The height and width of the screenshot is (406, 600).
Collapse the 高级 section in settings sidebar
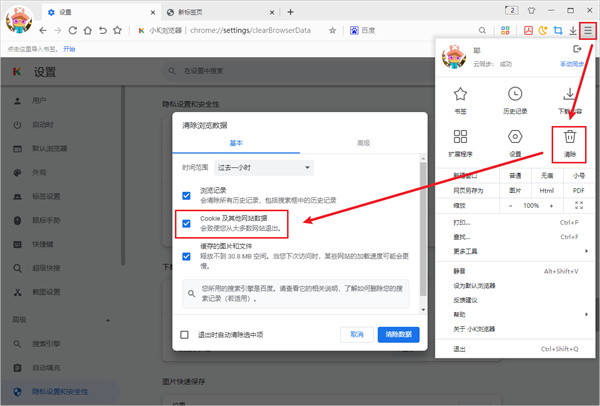pos(108,320)
